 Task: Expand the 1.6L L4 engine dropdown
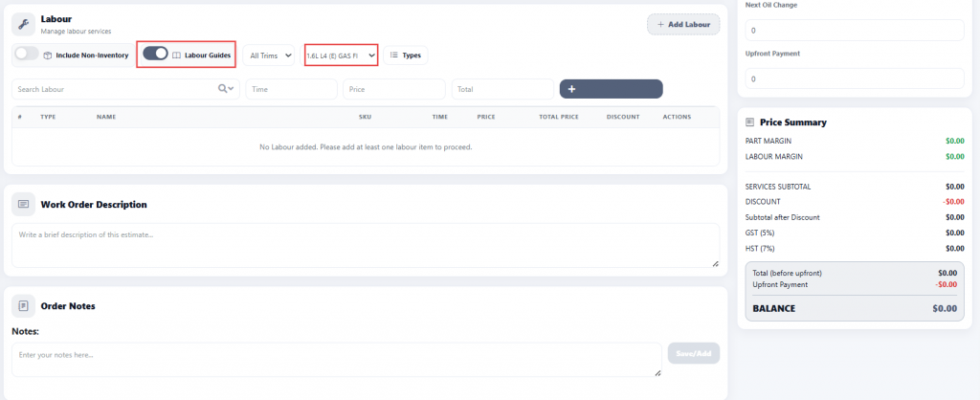coord(342,55)
